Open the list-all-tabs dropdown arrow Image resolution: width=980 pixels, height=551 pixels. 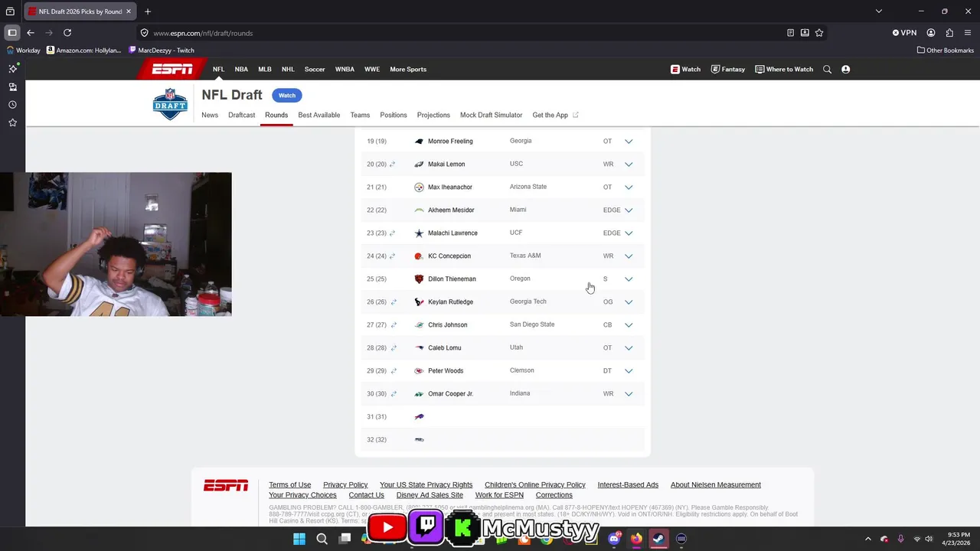tap(879, 11)
